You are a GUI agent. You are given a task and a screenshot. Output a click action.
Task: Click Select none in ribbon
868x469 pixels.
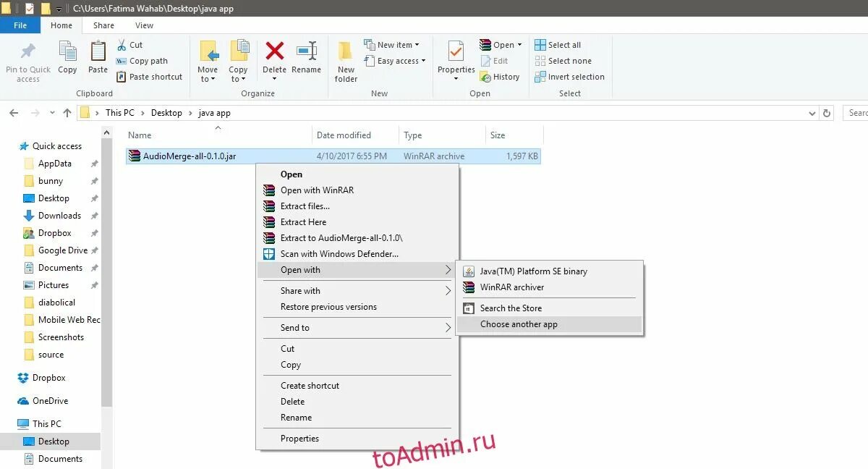[563, 61]
